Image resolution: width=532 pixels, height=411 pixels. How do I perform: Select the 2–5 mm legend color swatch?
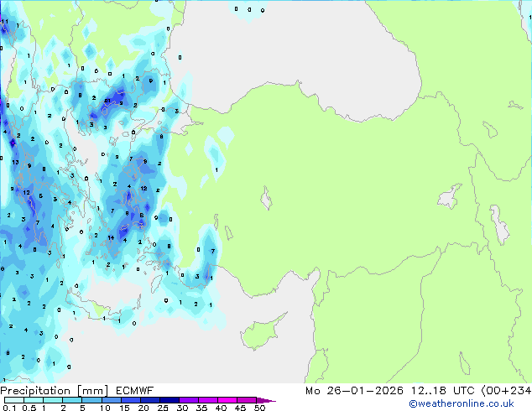click(x=72, y=400)
